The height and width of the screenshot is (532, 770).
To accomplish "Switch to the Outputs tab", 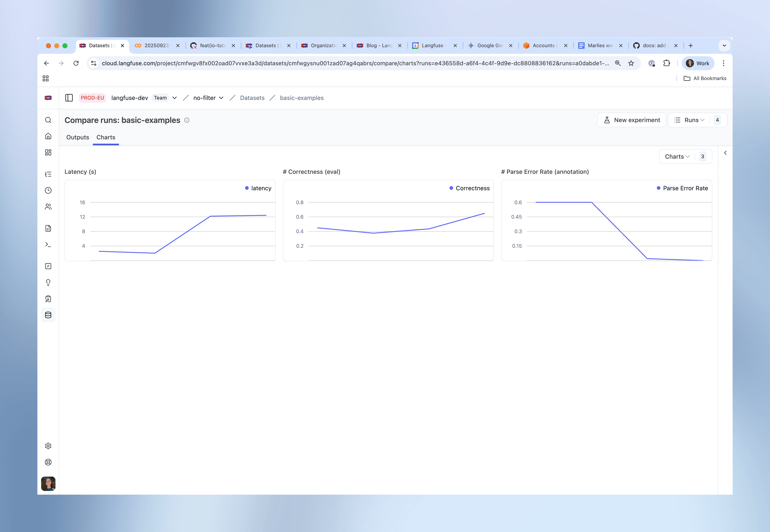I will [77, 137].
